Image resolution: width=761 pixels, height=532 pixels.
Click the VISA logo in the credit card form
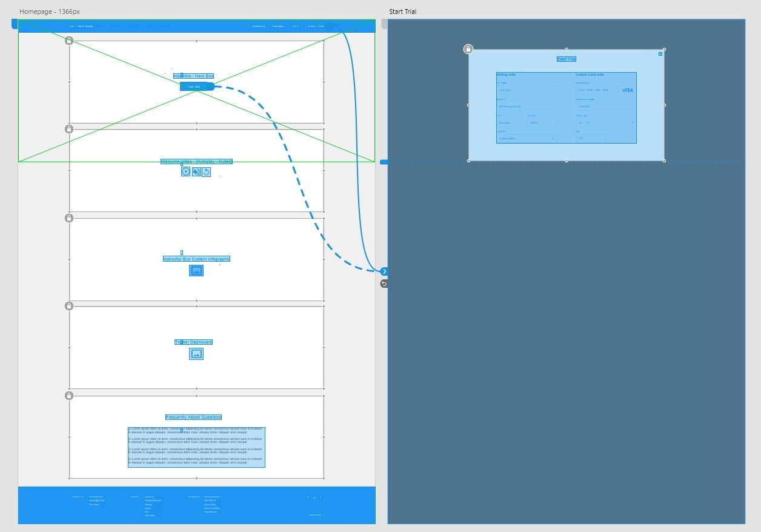point(628,90)
